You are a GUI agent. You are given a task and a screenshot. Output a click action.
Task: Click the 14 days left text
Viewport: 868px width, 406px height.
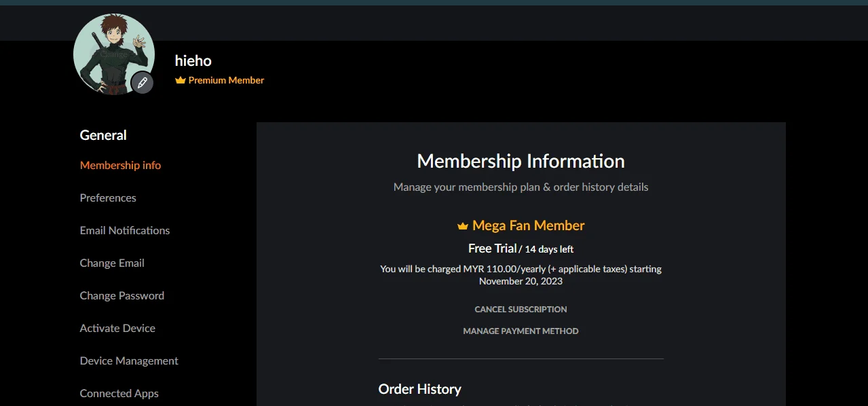coord(550,249)
